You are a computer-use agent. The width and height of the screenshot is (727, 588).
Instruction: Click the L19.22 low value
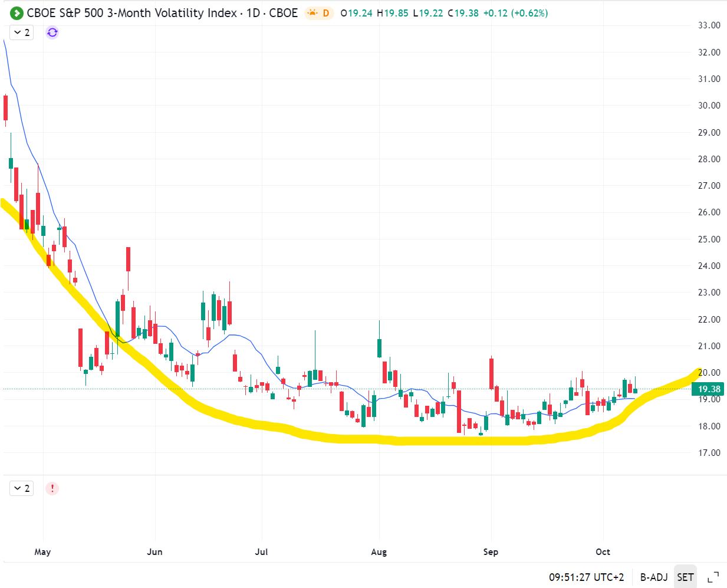click(428, 13)
